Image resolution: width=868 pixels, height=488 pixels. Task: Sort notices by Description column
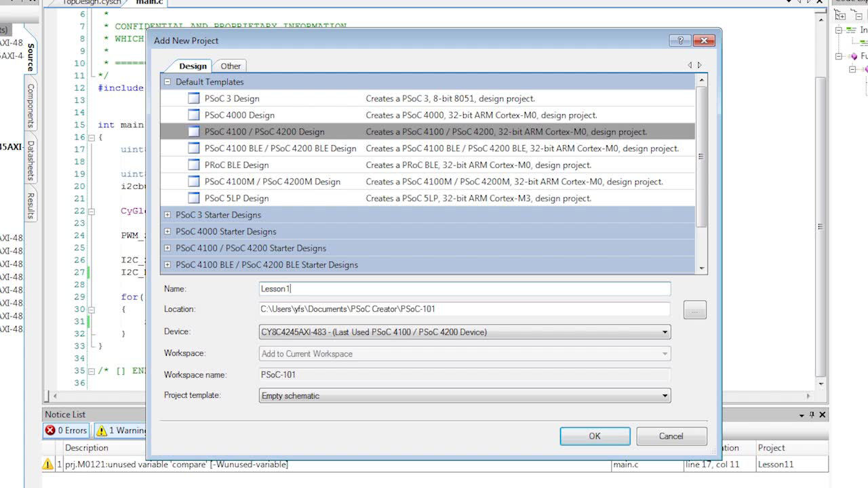[86, 448]
